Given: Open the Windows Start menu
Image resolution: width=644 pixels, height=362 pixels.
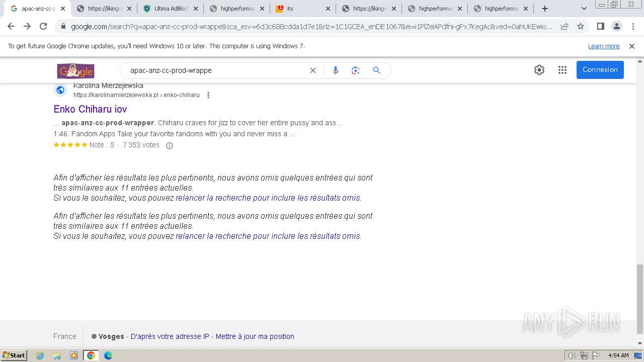Looking at the screenshot, I should [x=14, y=355].
